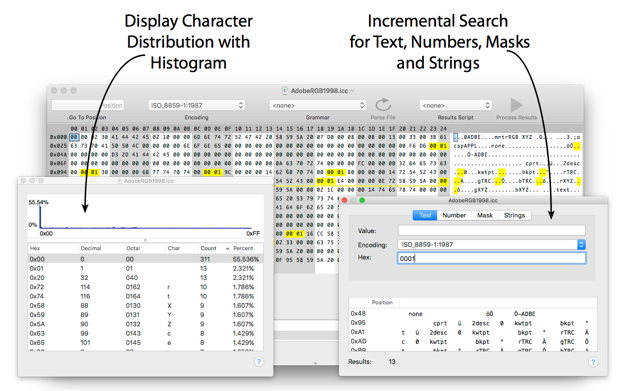Switch to the Number search tab
626x391 pixels.
point(454,215)
